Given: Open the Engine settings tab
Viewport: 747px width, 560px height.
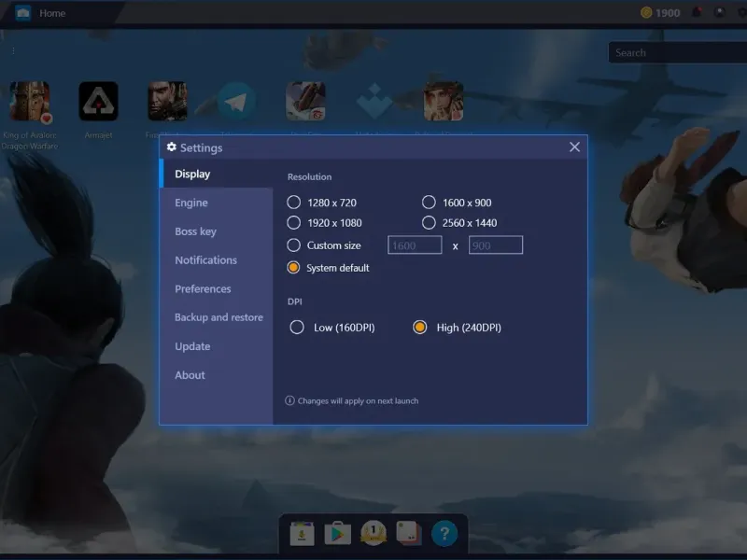Looking at the screenshot, I should (x=217, y=203).
